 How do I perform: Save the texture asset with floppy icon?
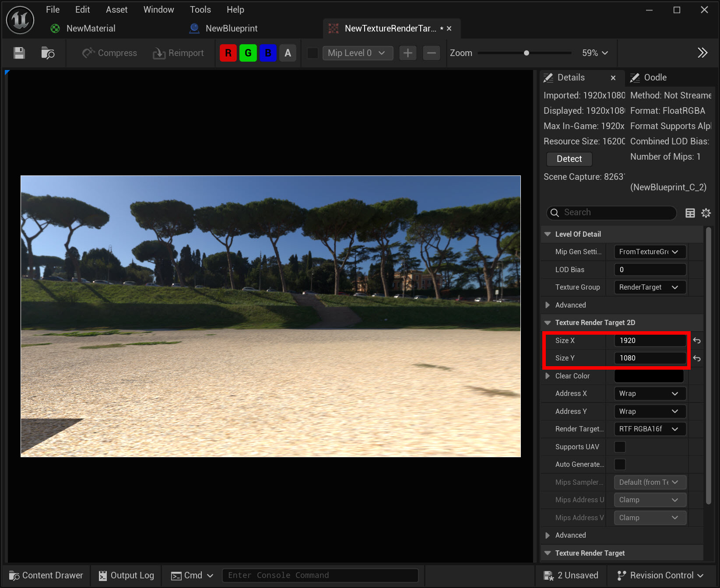click(x=19, y=53)
